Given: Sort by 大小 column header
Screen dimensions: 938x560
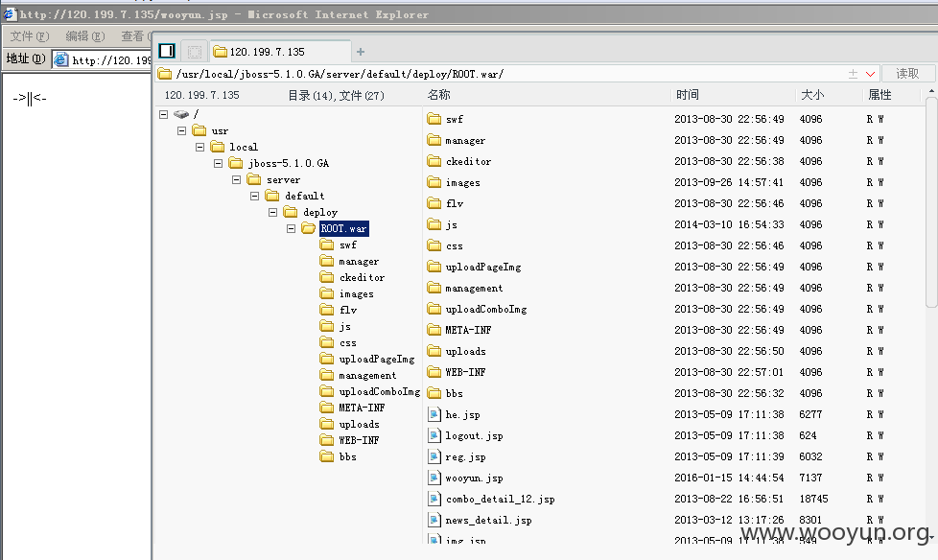Looking at the screenshot, I should 812,95.
